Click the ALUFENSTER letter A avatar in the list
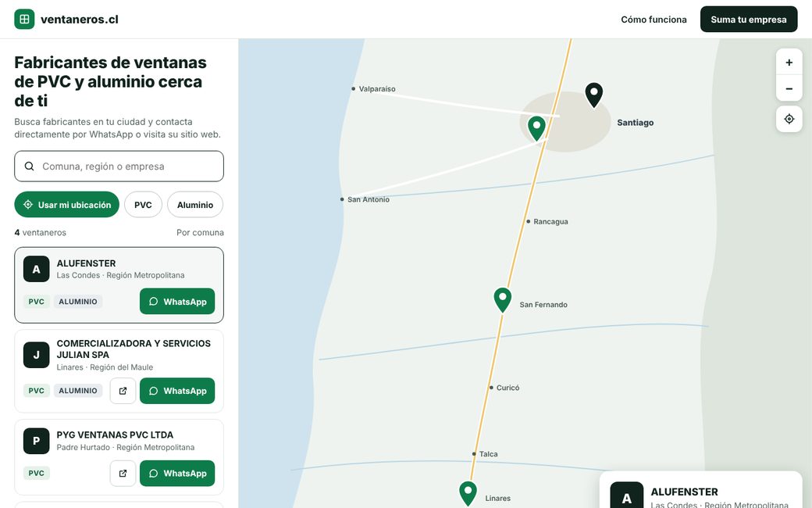The width and height of the screenshot is (812, 508). point(36,269)
